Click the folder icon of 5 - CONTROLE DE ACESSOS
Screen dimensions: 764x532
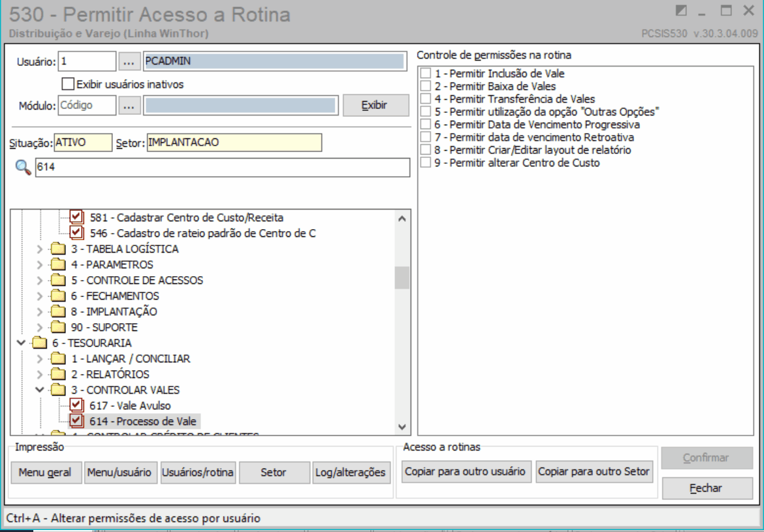[x=59, y=281]
